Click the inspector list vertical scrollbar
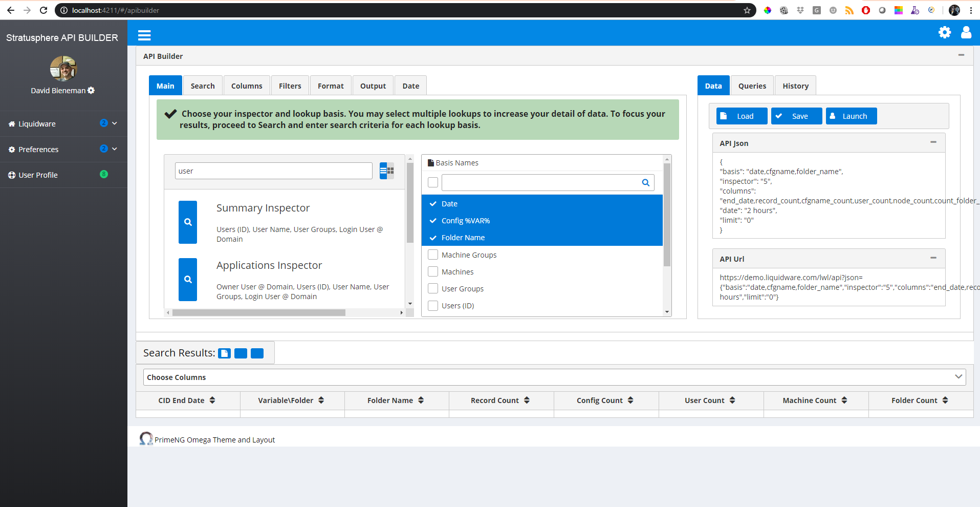 [410, 203]
